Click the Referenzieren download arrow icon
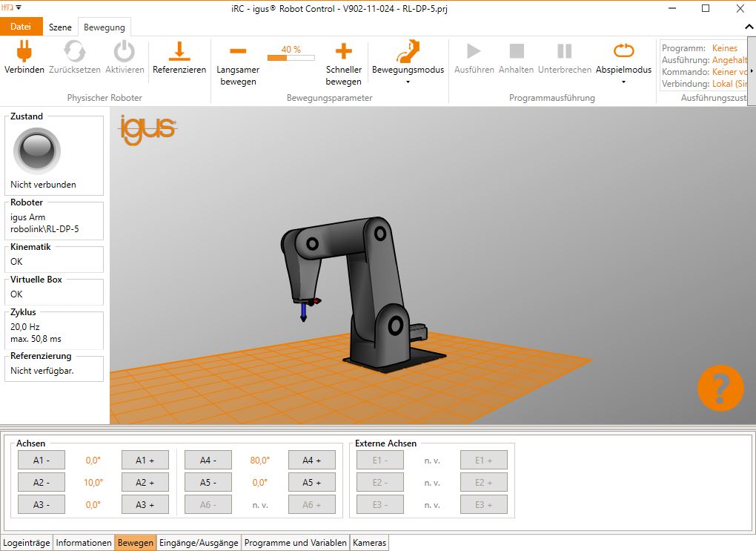This screenshot has height=551, width=756. pos(179,50)
